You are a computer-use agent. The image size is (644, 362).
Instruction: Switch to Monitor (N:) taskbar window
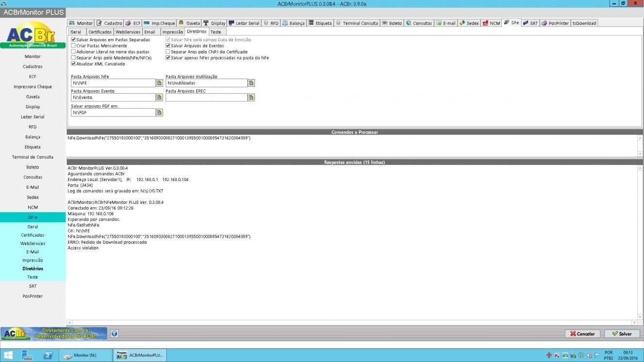[85, 355]
